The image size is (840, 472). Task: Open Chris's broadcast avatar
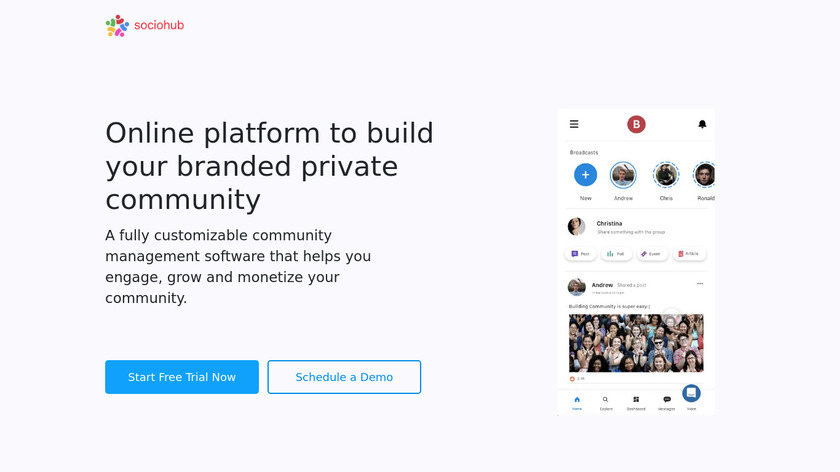point(666,175)
